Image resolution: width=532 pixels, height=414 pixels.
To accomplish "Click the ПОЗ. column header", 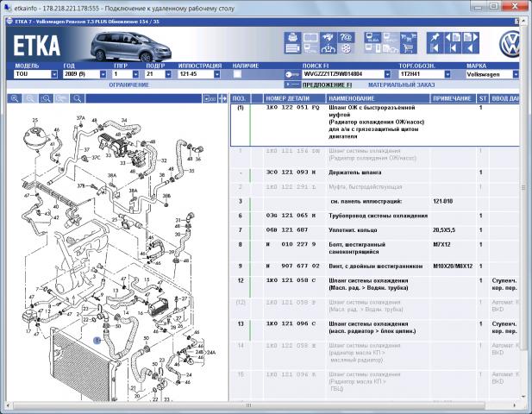I will click(x=241, y=98).
